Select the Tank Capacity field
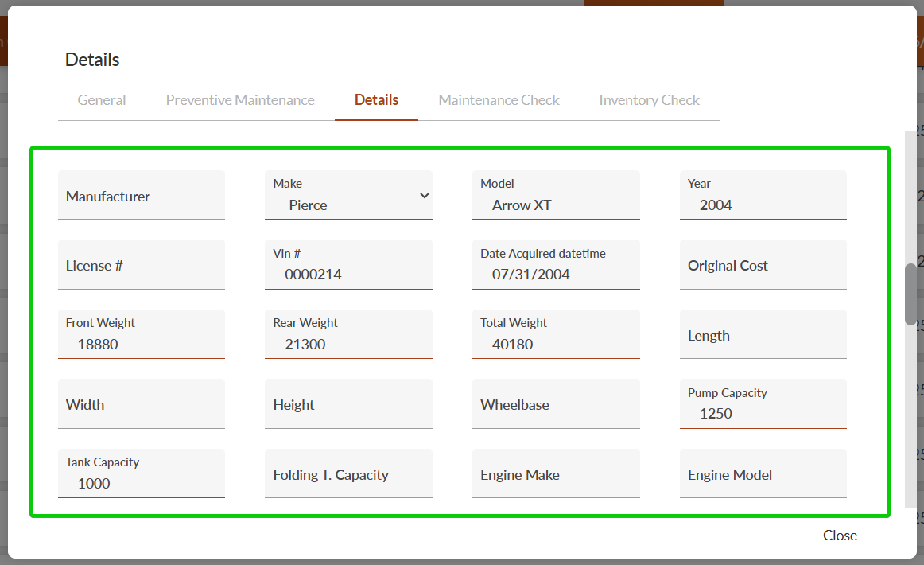924x565 pixels. click(142, 482)
